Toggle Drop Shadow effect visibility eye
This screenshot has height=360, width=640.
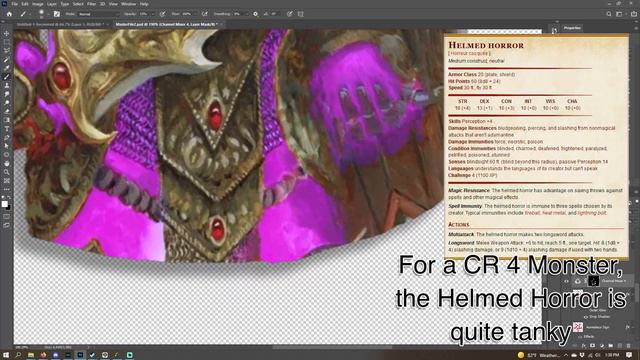(x=586, y=317)
